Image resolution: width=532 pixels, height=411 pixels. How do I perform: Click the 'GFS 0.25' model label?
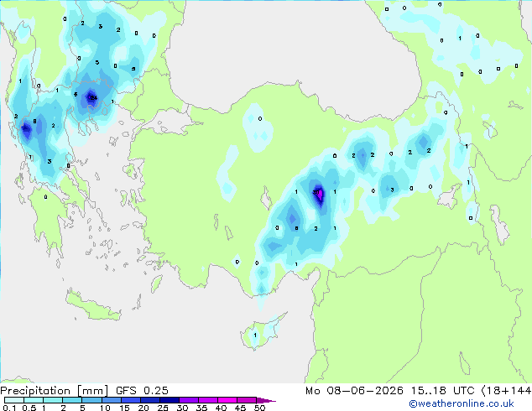pyautogui.click(x=142, y=391)
